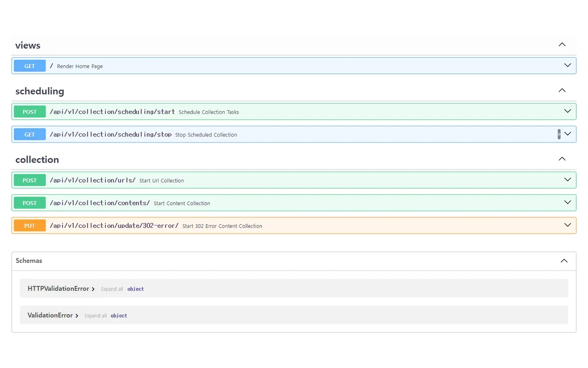Viewport: 588px width, 368px height.
Task: Collapse the views section using its arrow
Action: 562,45
